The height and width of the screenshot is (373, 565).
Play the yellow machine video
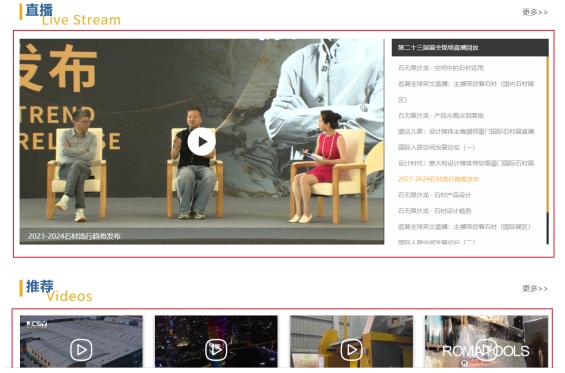click(351, 350)
